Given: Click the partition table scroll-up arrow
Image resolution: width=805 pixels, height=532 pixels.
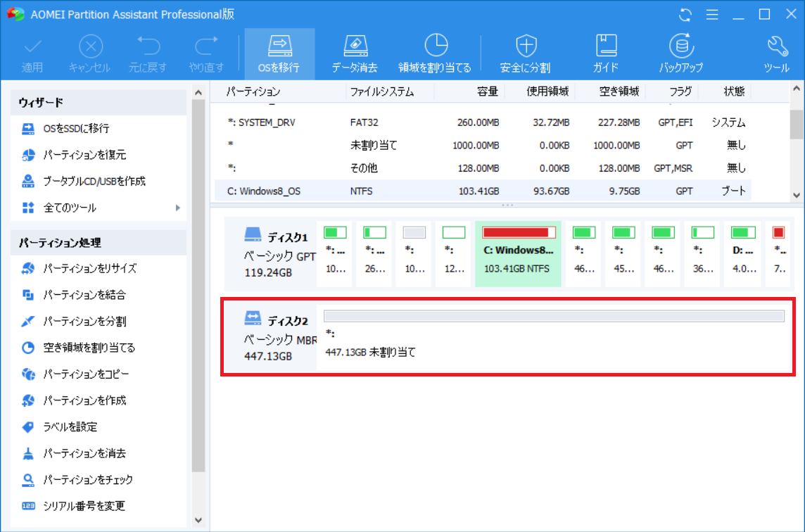Looking at the screenshot, I should click(x=797, y=89).
